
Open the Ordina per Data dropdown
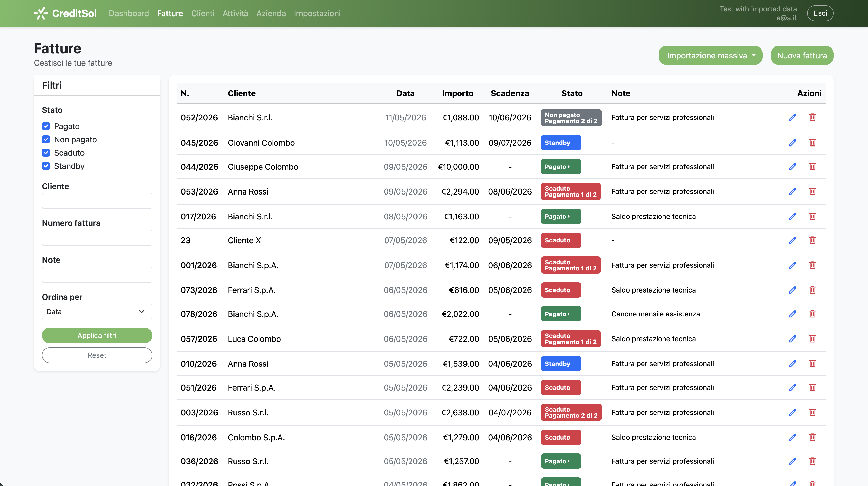click(x=97, y=312)
